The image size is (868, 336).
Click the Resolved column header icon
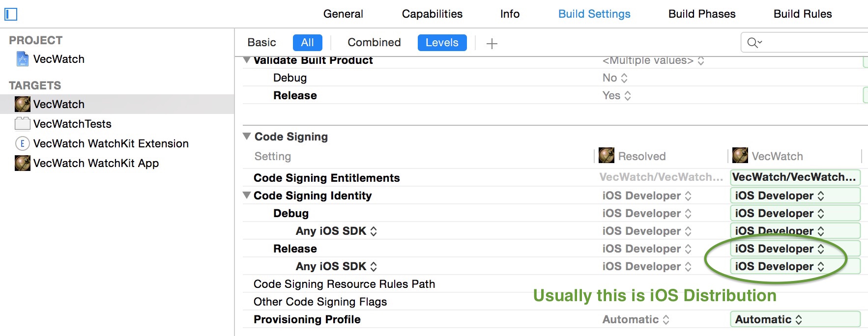click(x=607, y=155)
